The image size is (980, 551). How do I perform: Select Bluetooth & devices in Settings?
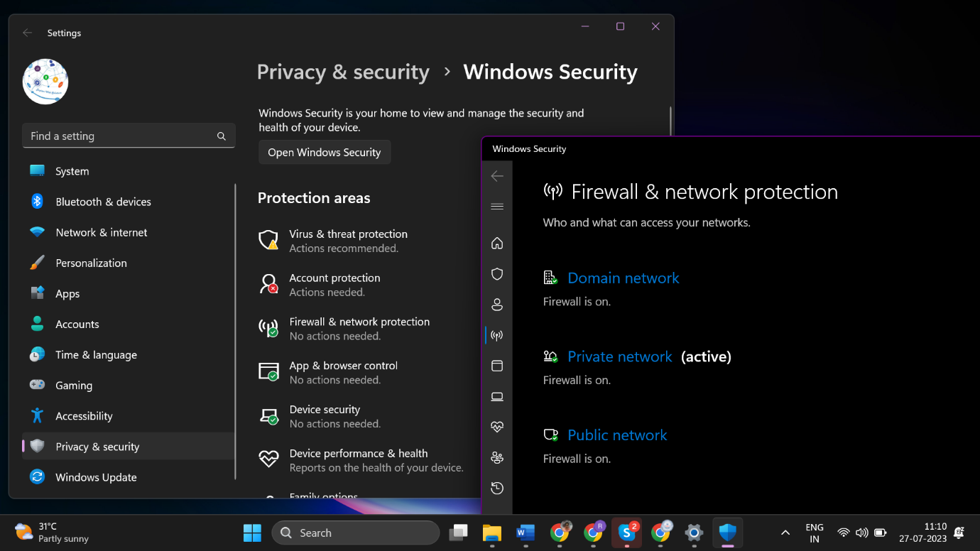128,202
